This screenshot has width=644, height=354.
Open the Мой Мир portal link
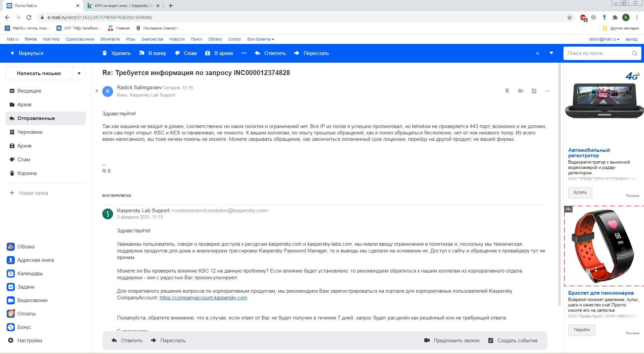tap(51, 39)
